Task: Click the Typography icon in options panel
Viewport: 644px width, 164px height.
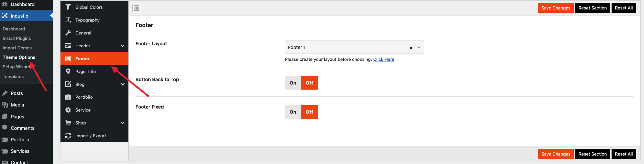Action: point(68,20)
